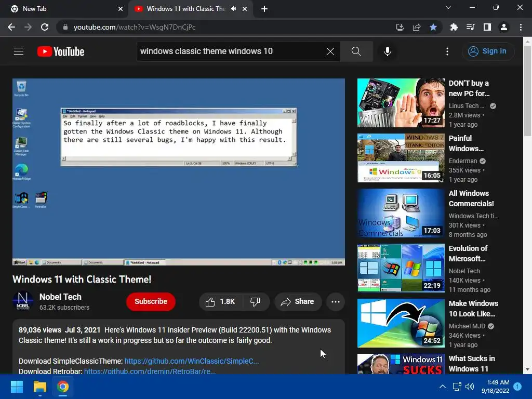
Task: Open the YouTube hamburger guide menu
Action: click(x=19, y=51)
